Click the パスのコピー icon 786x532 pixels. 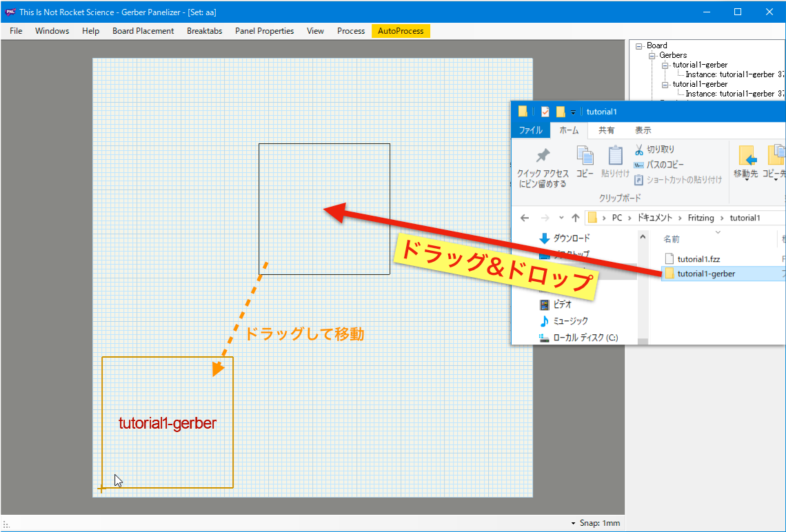(638, 165)
